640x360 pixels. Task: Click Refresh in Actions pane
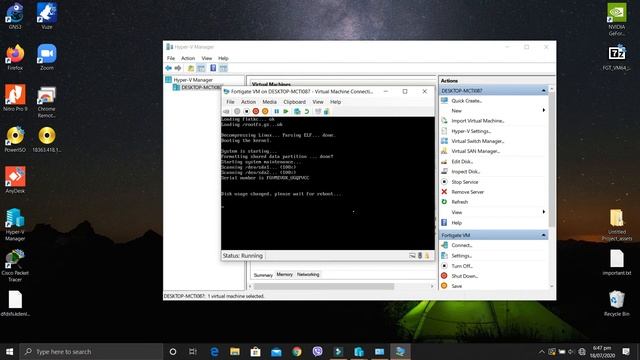[x=460, y=202]
